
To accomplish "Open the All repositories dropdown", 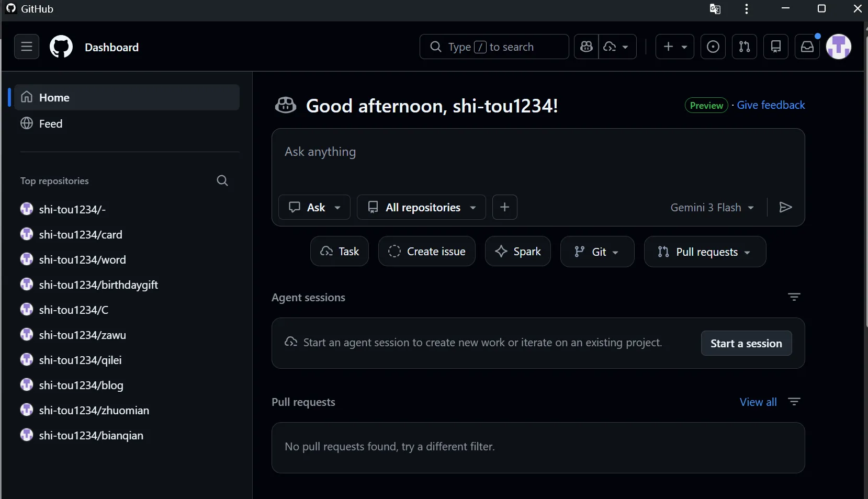I will coord(421,208).
